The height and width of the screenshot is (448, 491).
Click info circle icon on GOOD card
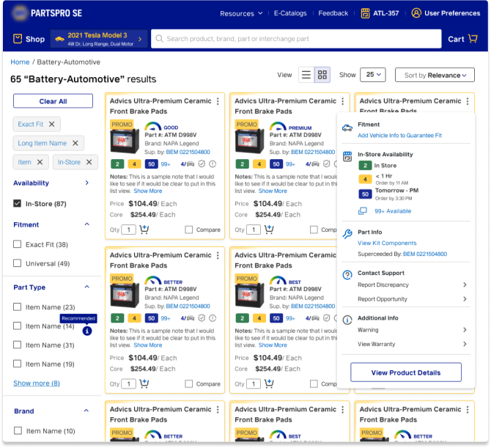tap(213, 164)
